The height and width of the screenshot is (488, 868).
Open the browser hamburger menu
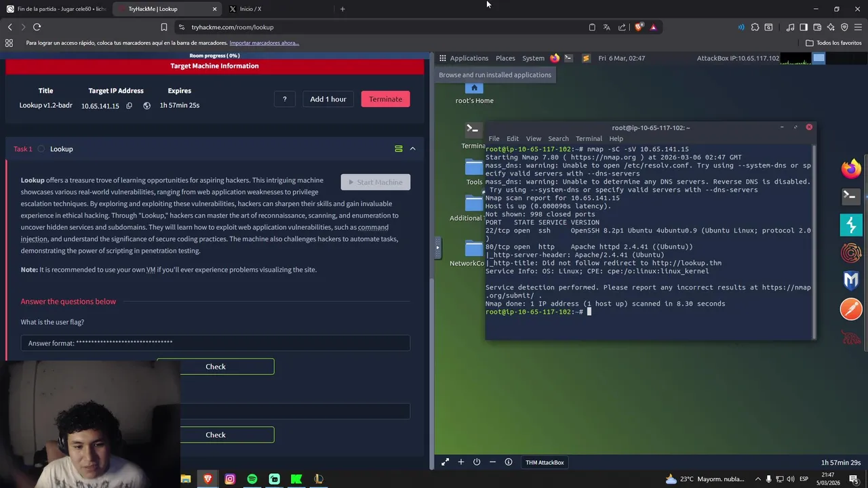[x=858, y=27]
